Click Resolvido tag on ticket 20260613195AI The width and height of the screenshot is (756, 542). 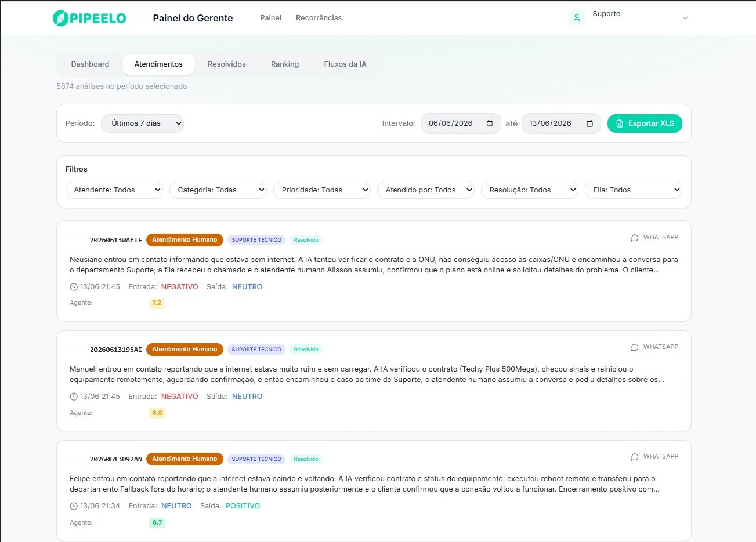pos(306,350)
